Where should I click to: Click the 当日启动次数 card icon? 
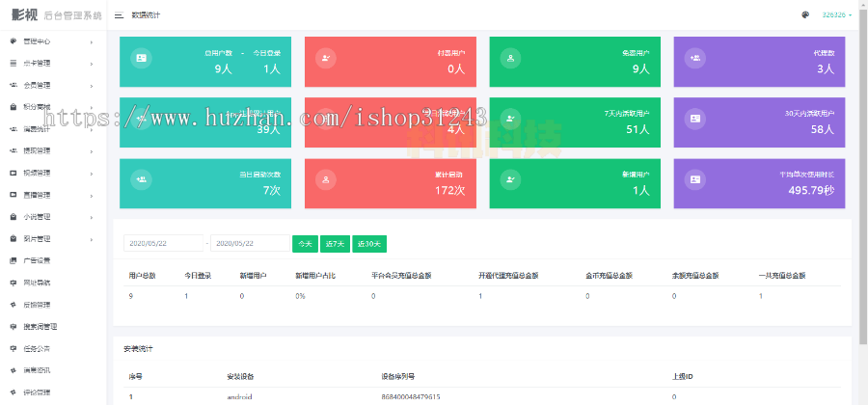coord(142,179)
